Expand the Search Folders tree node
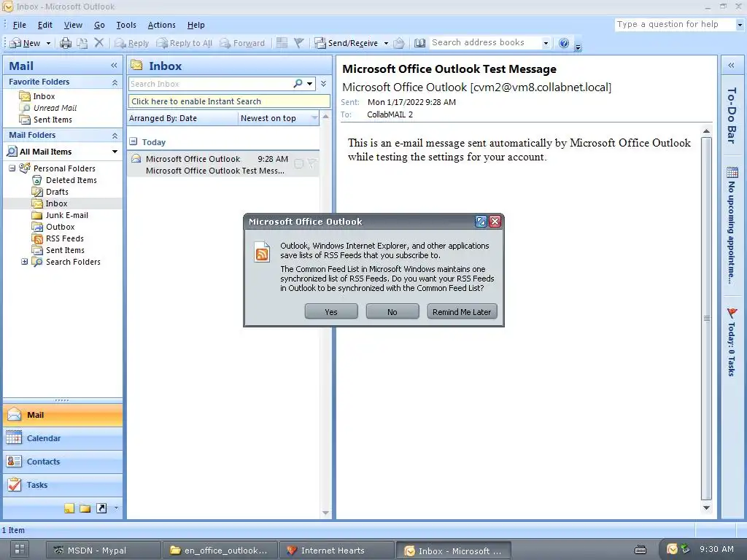Screen dimensions: 747x560 (x=24, y=262)
